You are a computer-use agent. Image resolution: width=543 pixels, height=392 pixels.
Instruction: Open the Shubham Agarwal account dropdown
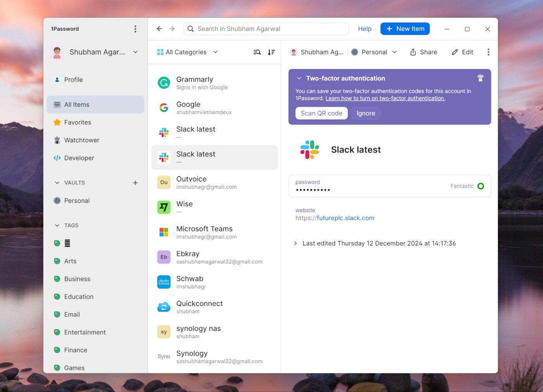(x=95, y=52)
